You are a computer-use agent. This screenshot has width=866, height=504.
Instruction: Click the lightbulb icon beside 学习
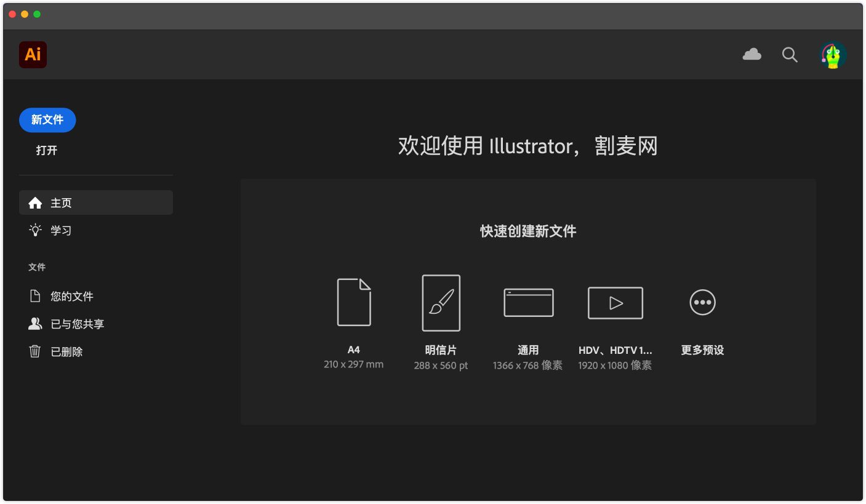(x=35, y=230)
